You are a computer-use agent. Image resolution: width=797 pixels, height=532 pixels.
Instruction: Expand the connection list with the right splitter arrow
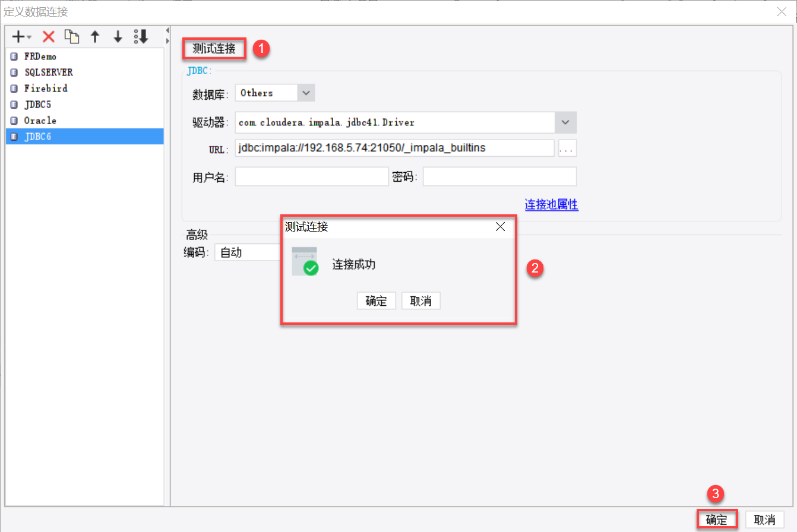click(167, 41)
